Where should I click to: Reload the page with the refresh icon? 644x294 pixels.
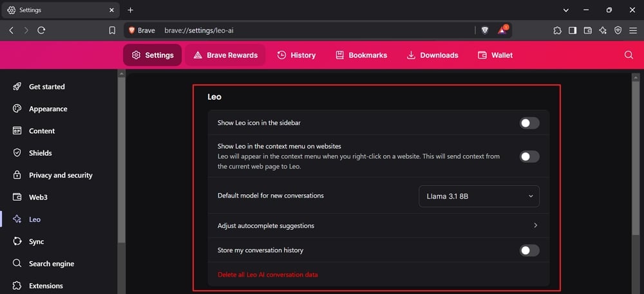(x=41, y=30)
